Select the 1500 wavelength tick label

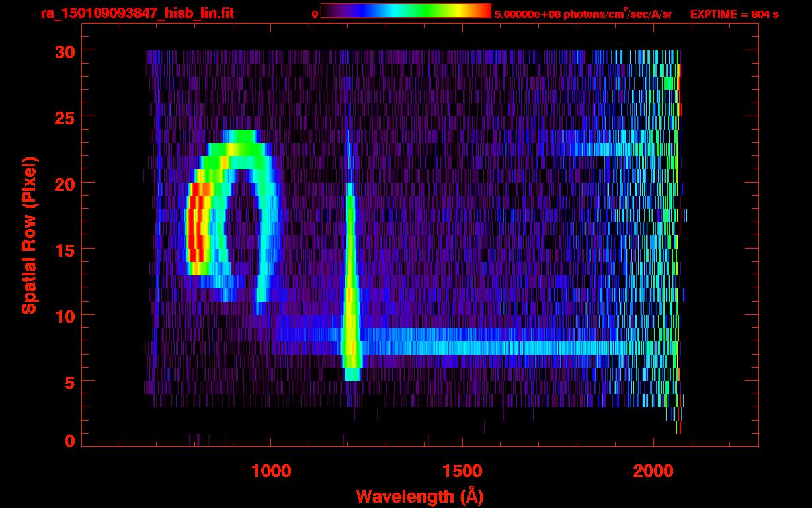(x=462, y=471)
